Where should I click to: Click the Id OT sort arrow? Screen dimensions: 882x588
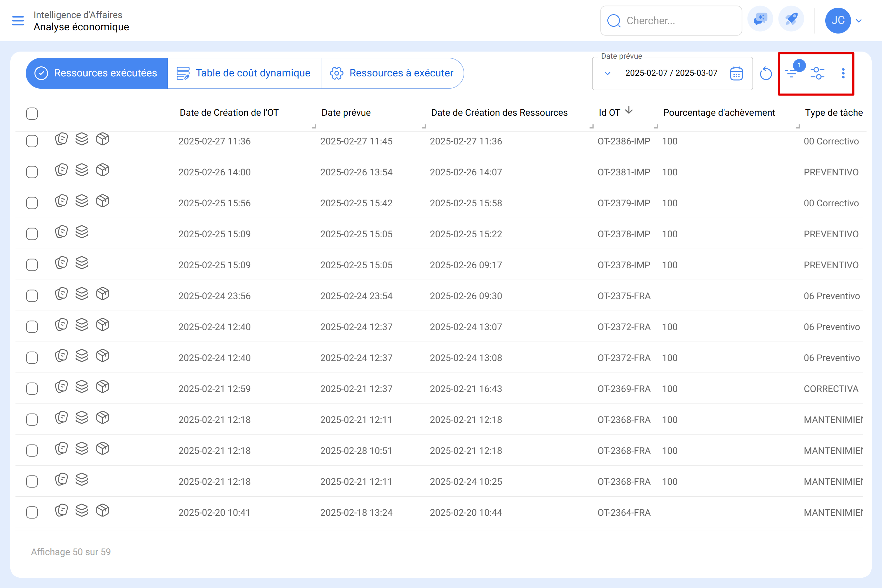(x=629, y=111)
